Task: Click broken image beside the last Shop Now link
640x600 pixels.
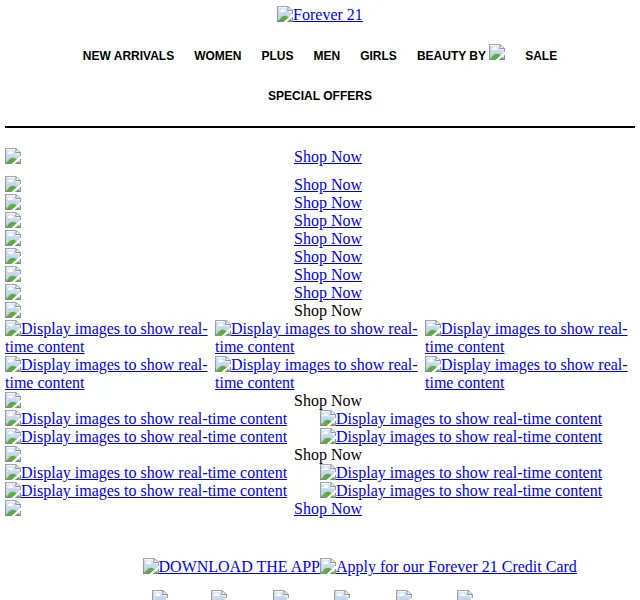Action: point(13,509)
